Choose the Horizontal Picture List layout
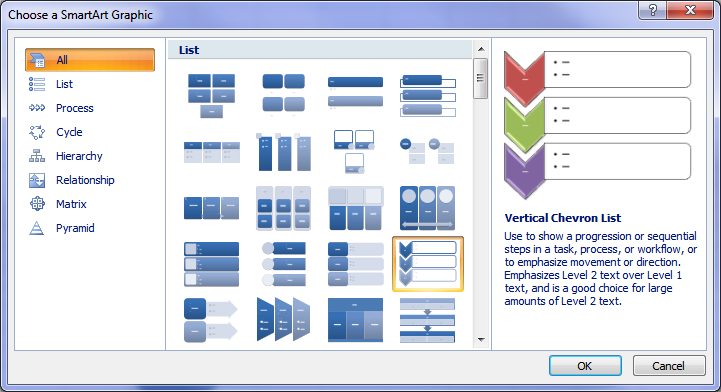This screenshot has height=392, width=721. [x=355, y=208]
